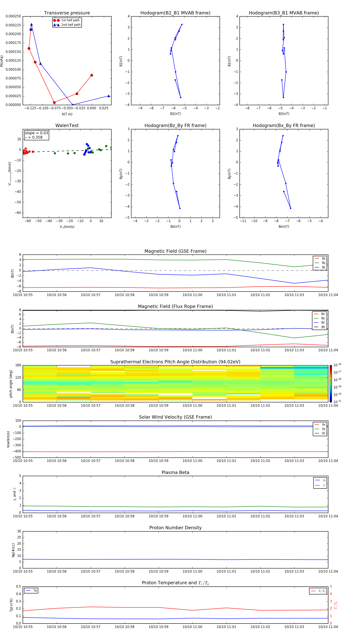This screenshot has height=644, width=351.
Task: Select 'Bz' in the GSE magnetic field legend
Action: pyautogui.click(x=320, y=268)
